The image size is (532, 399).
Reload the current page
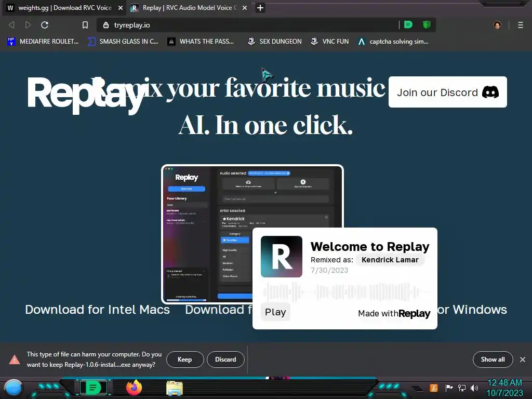[45, 25]
